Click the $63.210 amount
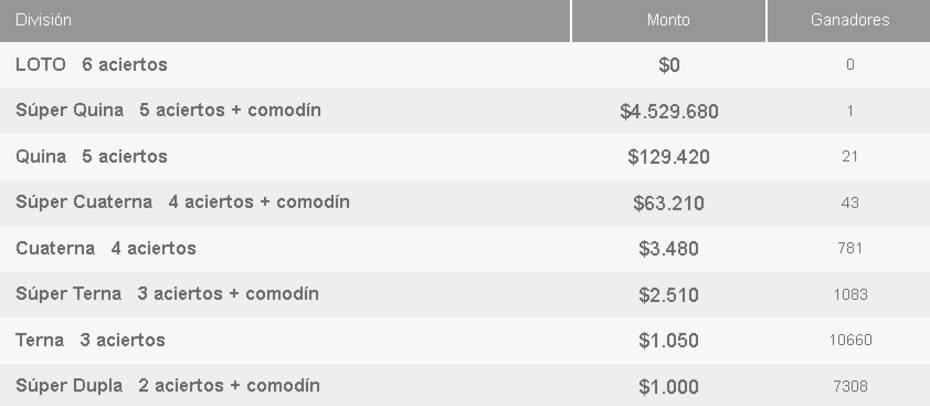This screenshot has height=406, width=930. (669, 203)
